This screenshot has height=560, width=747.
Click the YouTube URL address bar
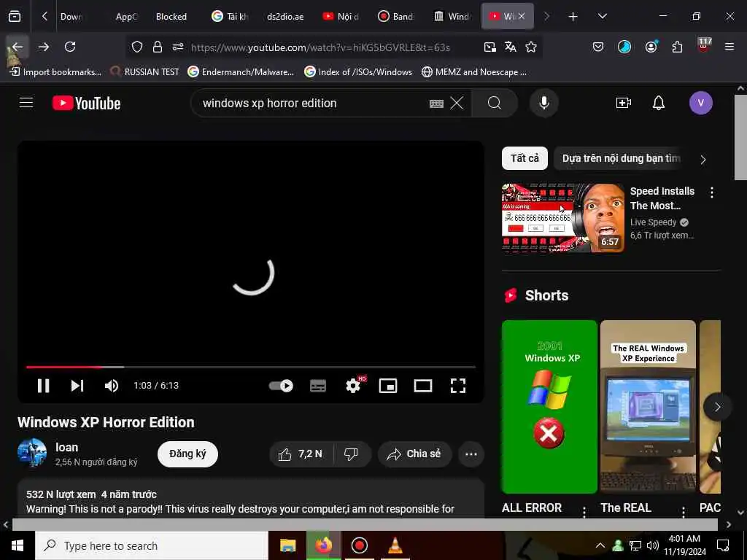point(320,47)
